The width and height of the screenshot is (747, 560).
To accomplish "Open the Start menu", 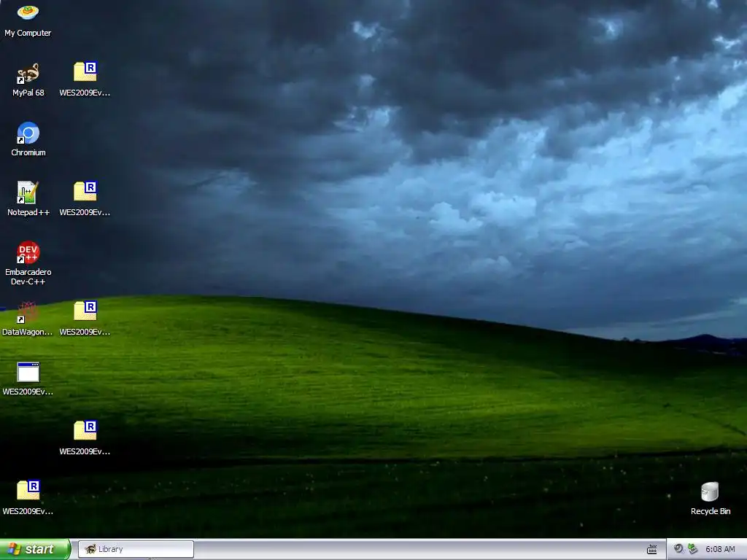I will tap(35, 549).
